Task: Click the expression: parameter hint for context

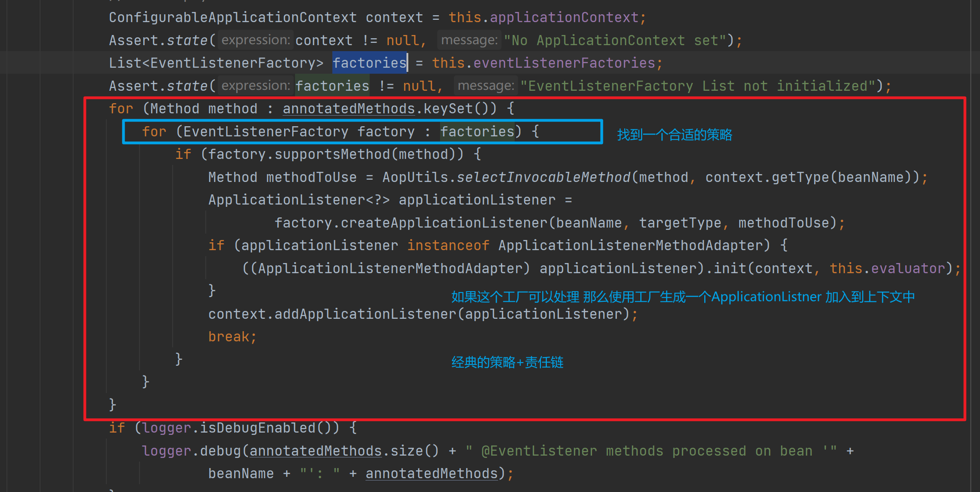Action: (x=255, y=40)
